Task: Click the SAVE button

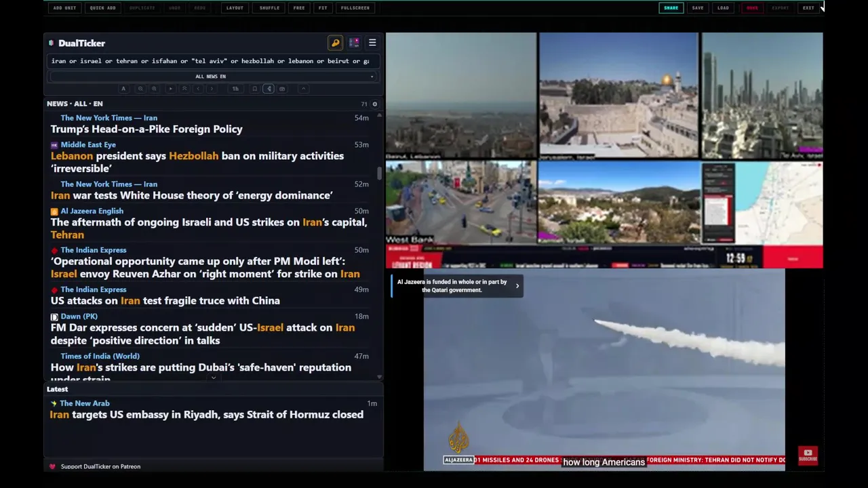Action: pyautogui.click(x=698, y=8)
